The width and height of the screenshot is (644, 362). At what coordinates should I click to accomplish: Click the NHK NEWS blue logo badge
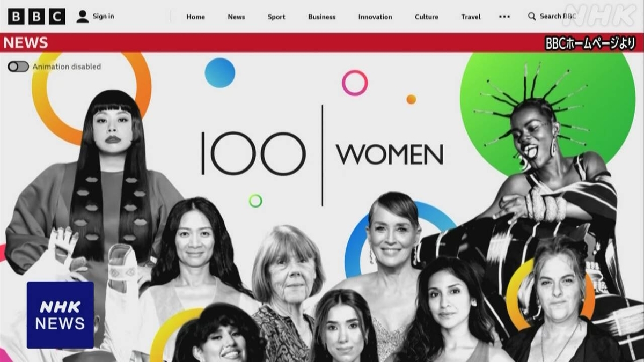coord(60,315)
